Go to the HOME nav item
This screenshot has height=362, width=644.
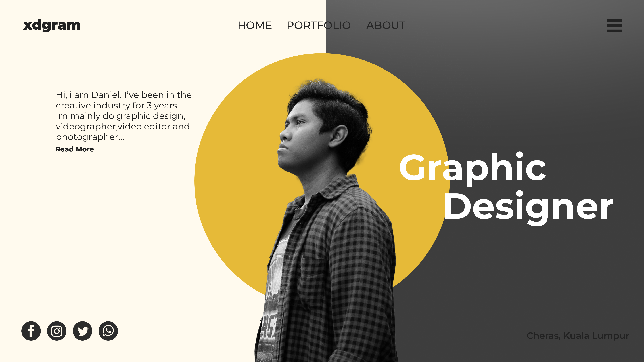tap(254, 25)
